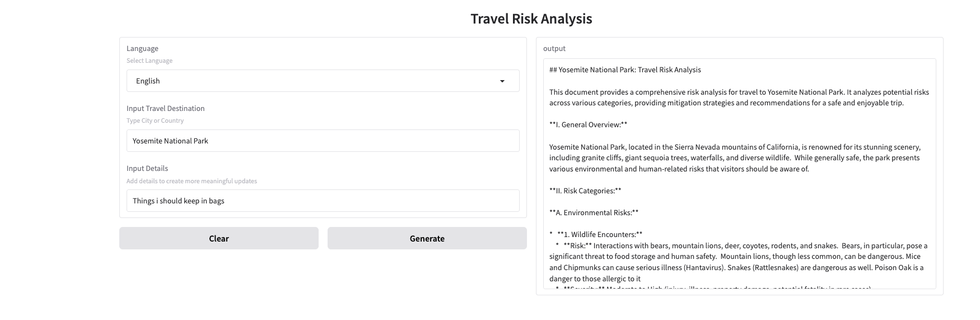Screen dimensions: 980x320
Task: Click the Type City or Country hint
Action: point(155,121)
